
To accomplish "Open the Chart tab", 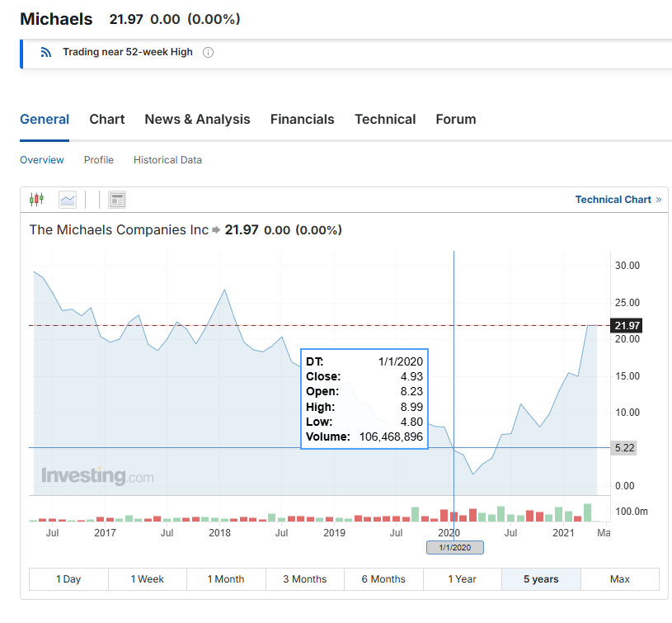I will click(x=107, y=120).
